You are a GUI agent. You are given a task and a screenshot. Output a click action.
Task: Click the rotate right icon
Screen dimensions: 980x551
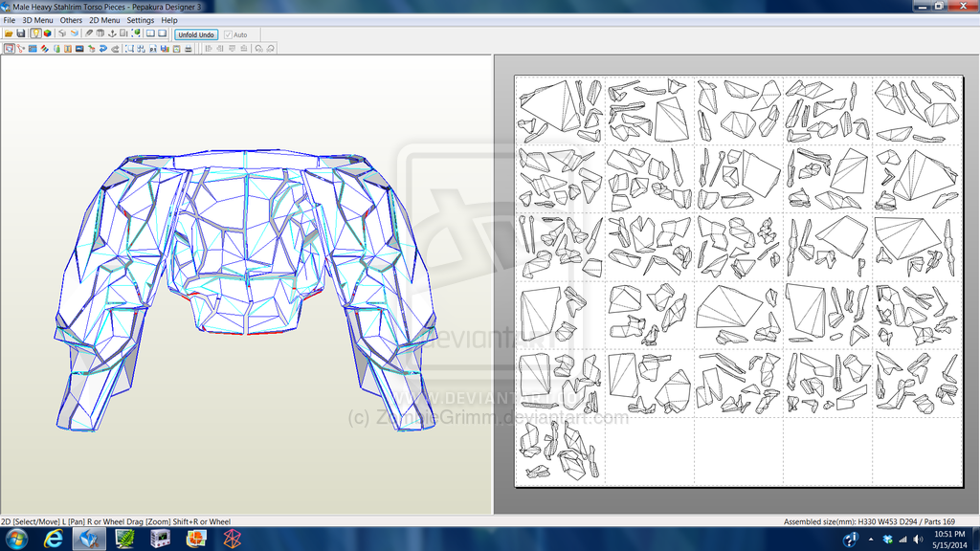271,49
